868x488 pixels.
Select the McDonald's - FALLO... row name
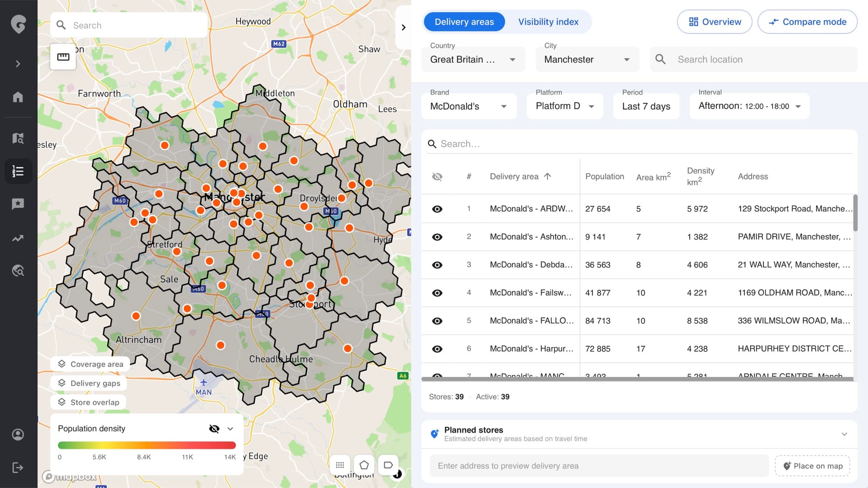(x=532, y=321)
